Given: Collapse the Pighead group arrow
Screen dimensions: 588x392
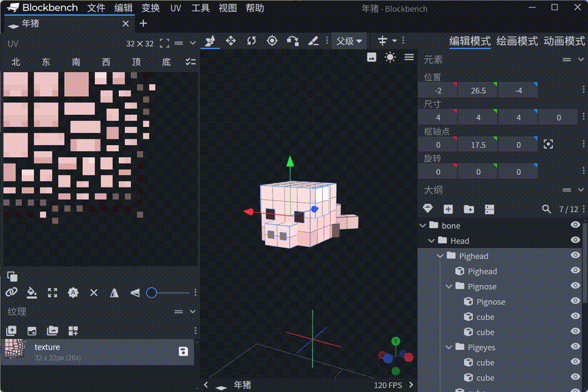Looking at the screenshot, I should tap(440, 256).
